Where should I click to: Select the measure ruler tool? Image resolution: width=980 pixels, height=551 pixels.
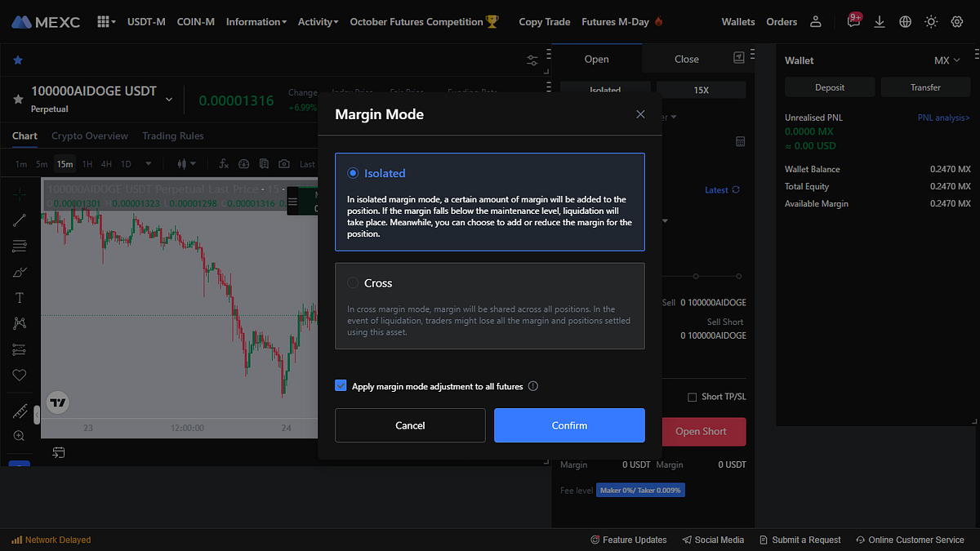click(x=18, y=411)
